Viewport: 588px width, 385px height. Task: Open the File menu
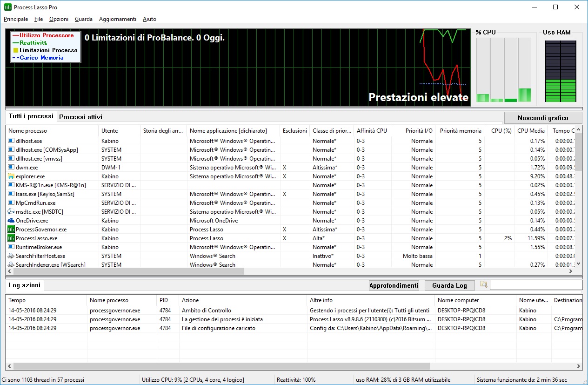[x=39, y=19]
